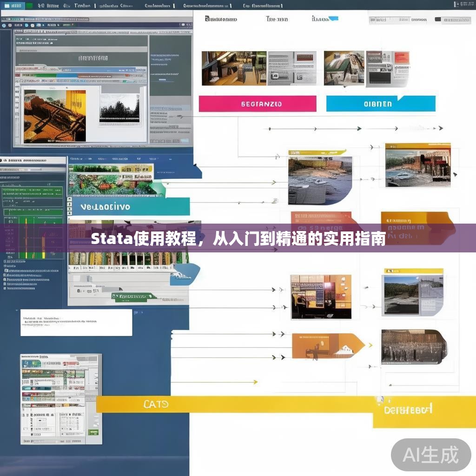Click the pink BEGTANZIO button
The width and height of the screenshot is (476, 476).
tap(257, 103)
